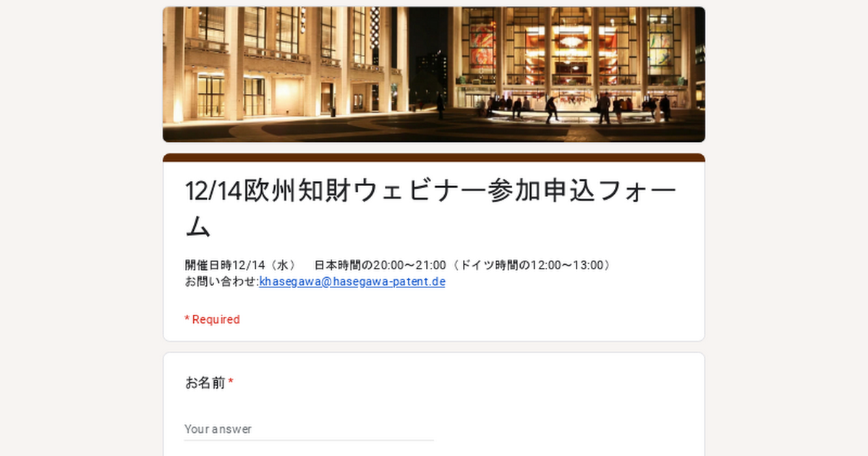Click the 日本時間の20:00～21:00 time text

pos(380,265)
